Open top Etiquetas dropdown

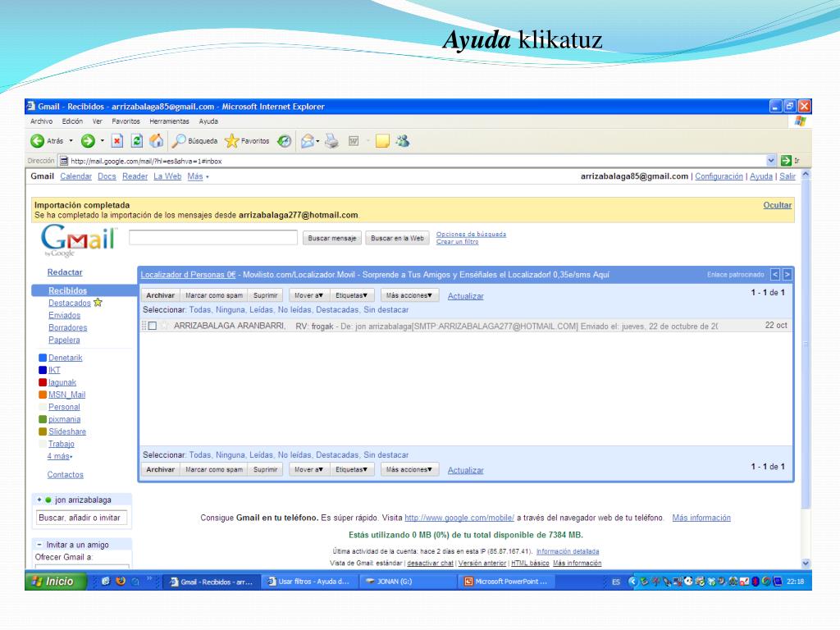pyautogui.click(x=351, y=295)
